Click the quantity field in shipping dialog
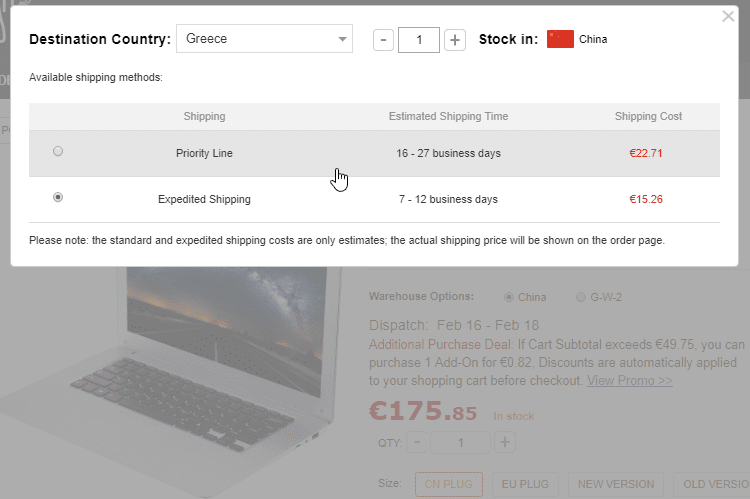Image resolution: width=750 pixels, height=499 pixels. [x=419, y=40]
